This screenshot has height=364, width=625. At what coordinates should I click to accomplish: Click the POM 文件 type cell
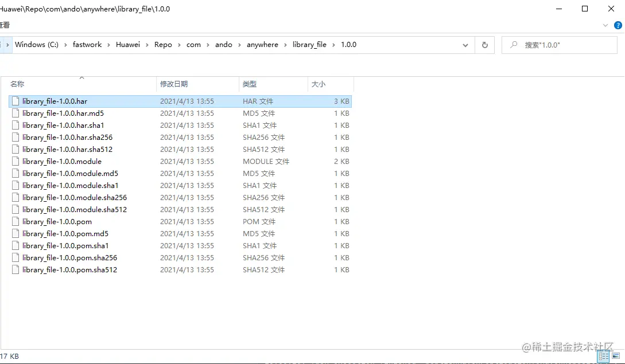(x=259, y=221)
